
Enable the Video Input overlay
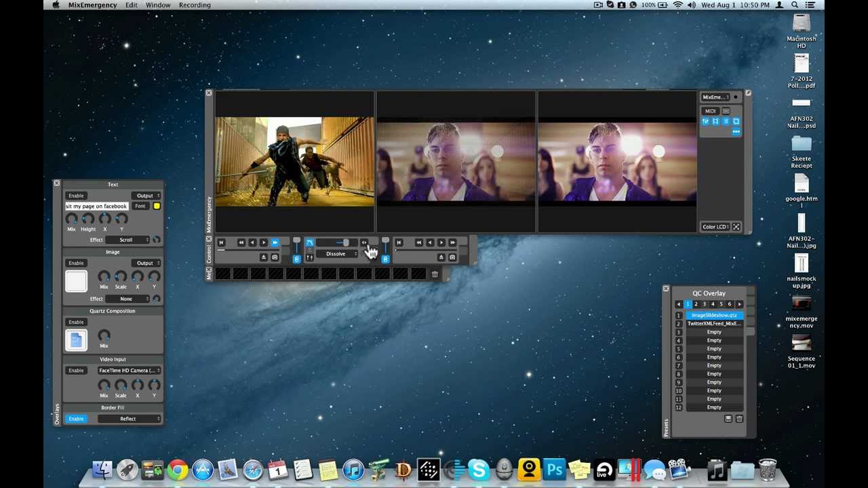click(76, 371)
